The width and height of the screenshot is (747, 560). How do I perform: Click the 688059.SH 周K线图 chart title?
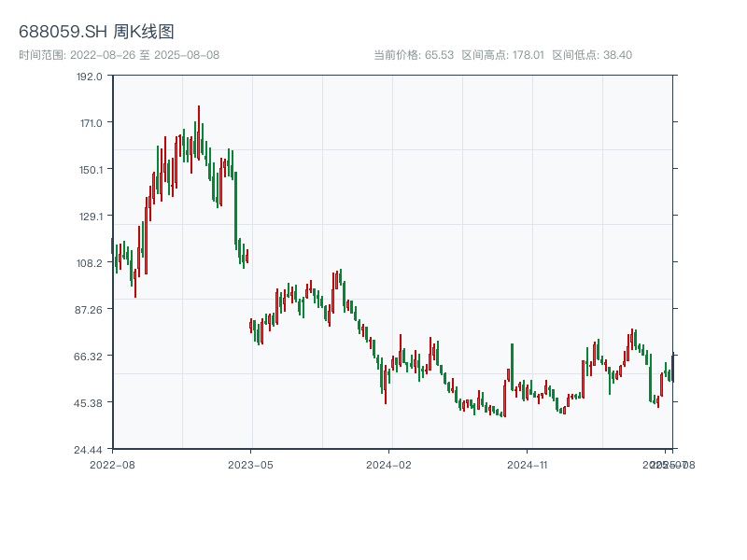96,33
